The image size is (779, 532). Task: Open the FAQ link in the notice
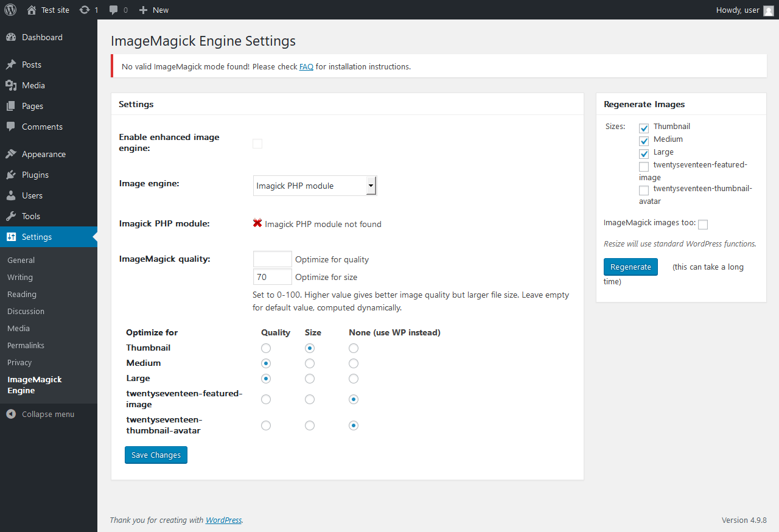point(306,66)
